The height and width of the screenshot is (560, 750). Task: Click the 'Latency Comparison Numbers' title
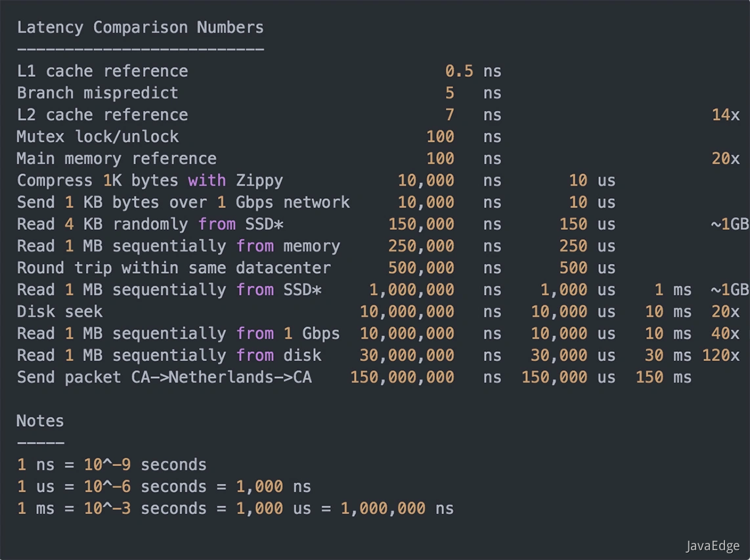point(140,28)
